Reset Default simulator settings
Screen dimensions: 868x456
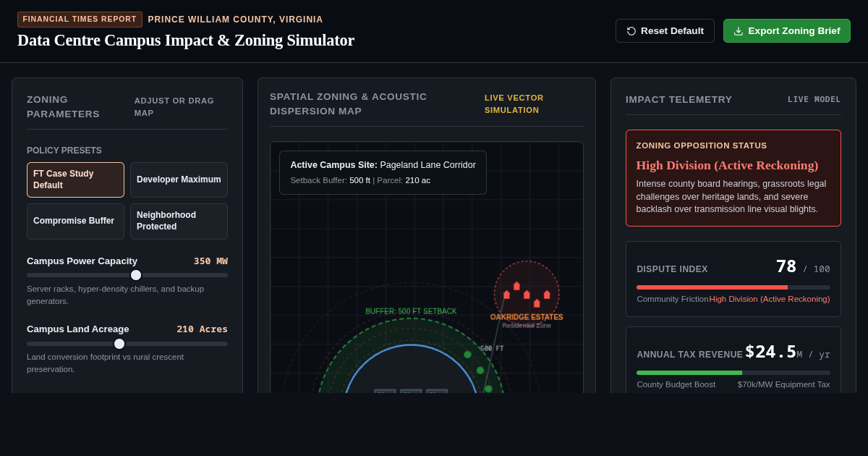[665, 31]
